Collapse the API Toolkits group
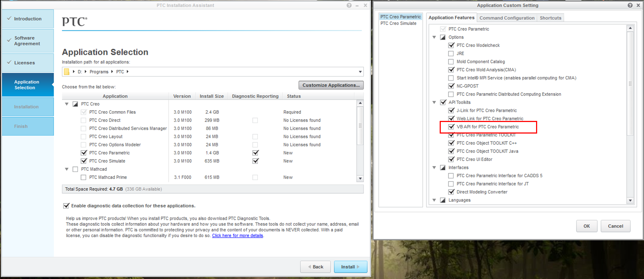This screenshot has height=279, width=644. point(434,102)
